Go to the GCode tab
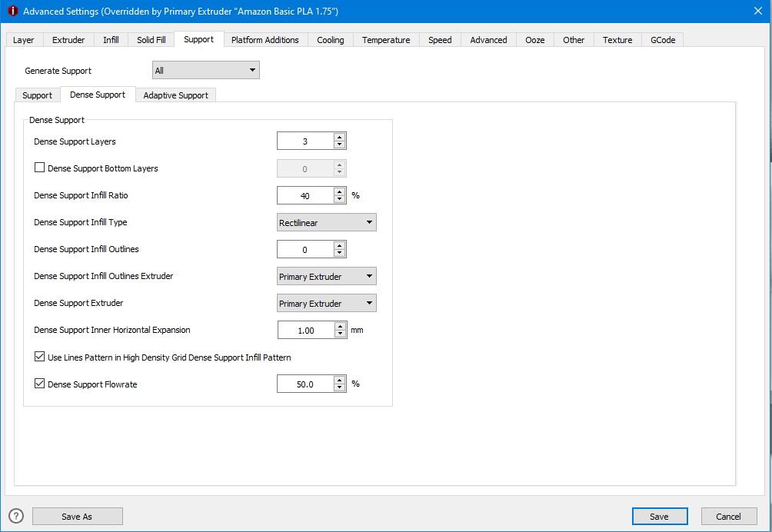 (663, 40)
